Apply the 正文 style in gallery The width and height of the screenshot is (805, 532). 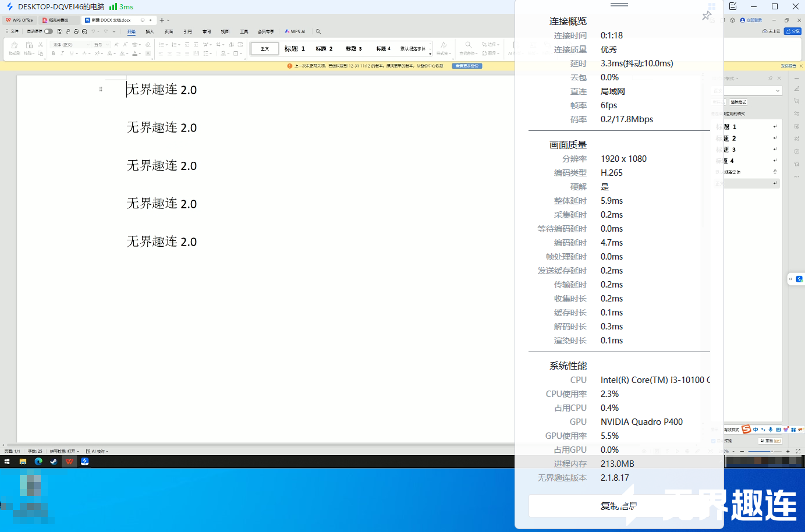coord(265,49)
